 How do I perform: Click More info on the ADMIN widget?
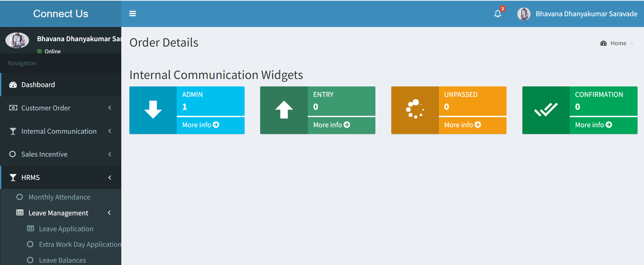(201, 125)
